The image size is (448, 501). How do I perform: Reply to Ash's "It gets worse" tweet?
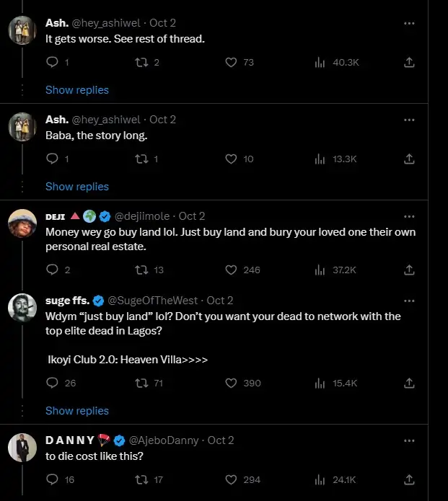[x=52, y=63]
